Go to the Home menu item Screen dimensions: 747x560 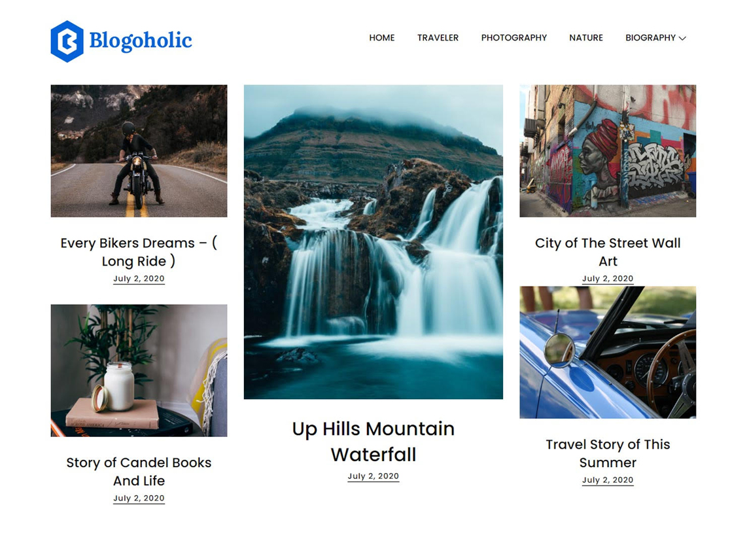[x=381, y=38]
